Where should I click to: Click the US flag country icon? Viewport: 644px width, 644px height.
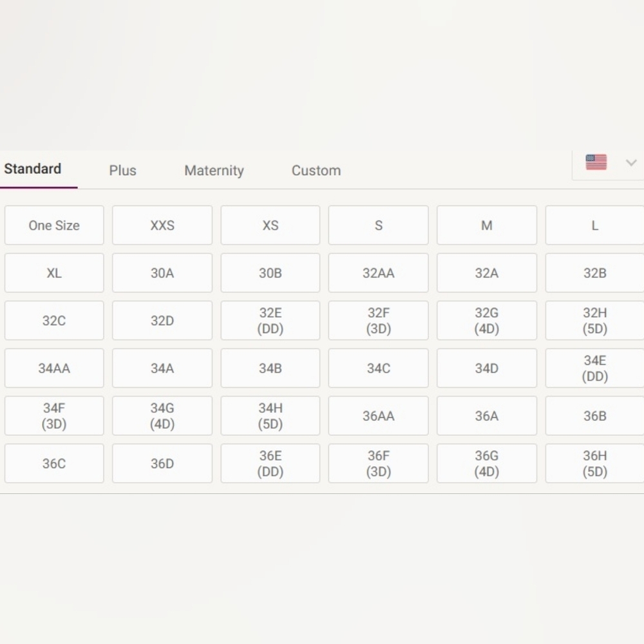[596, 162]
